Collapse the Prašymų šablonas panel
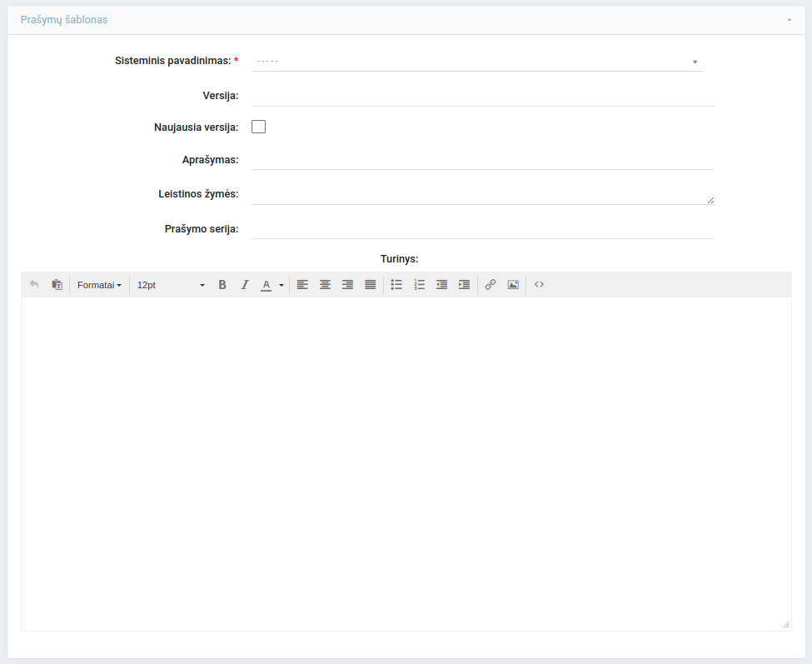The image size is (812, 664). (x=789, y=19)
